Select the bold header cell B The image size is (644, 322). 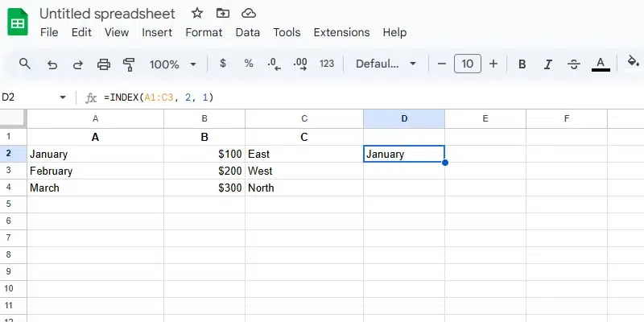tap(204, 137)
